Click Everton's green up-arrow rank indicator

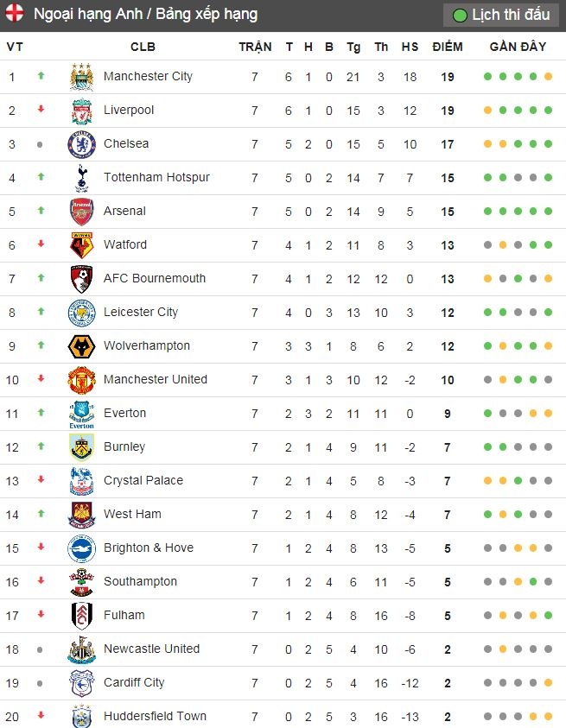coord(41,413)
